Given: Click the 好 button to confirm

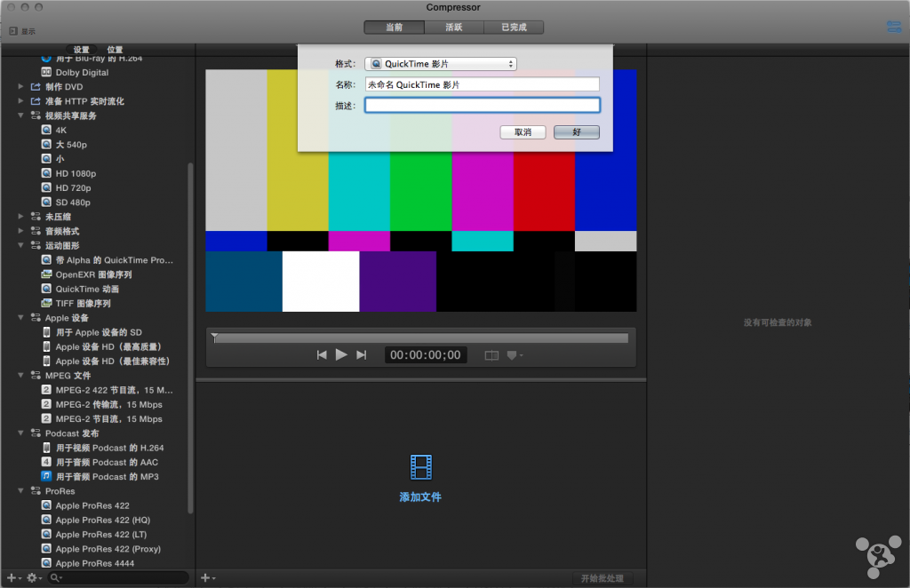Looking at the screenshot, I should pyautogui.click(x=576, y=132).
